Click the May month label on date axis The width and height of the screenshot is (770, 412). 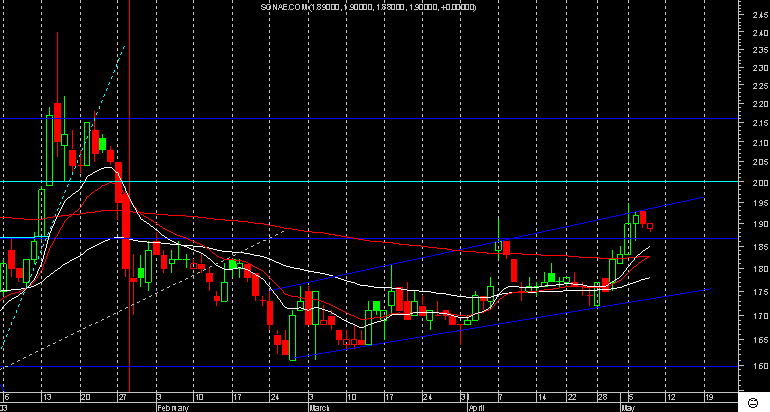pos(628,408)
